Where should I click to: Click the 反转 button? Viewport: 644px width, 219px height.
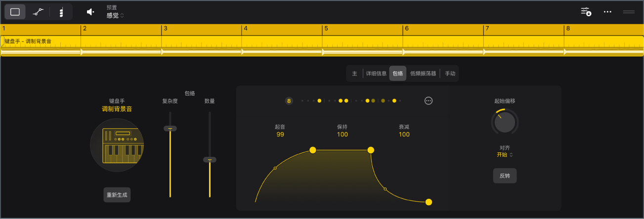coord(505,176)
